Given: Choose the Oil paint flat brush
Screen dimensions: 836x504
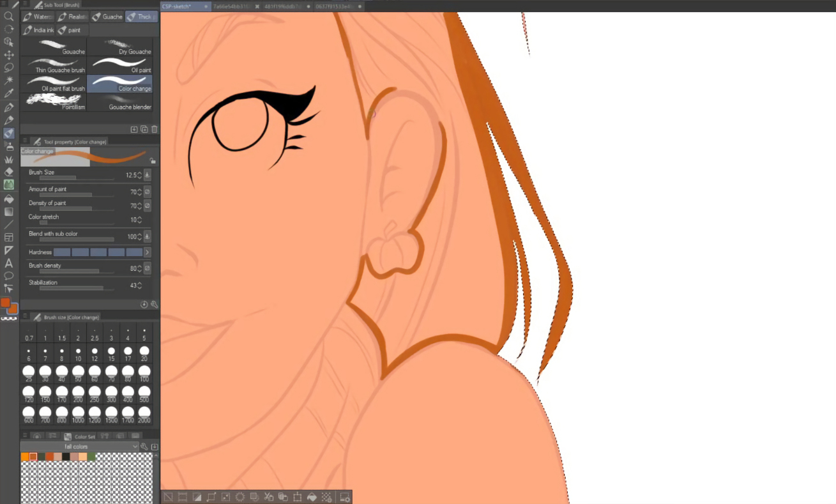Looking at the screenshot, I should (54, 84).
